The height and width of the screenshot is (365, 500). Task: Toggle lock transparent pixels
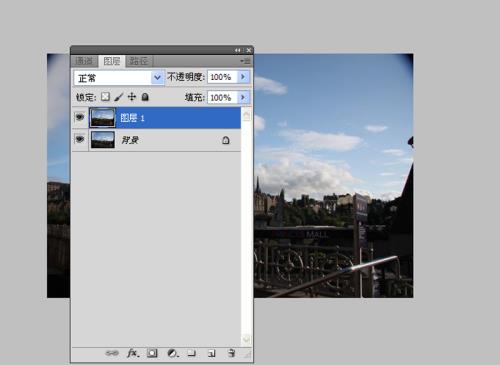coord(105,97)
